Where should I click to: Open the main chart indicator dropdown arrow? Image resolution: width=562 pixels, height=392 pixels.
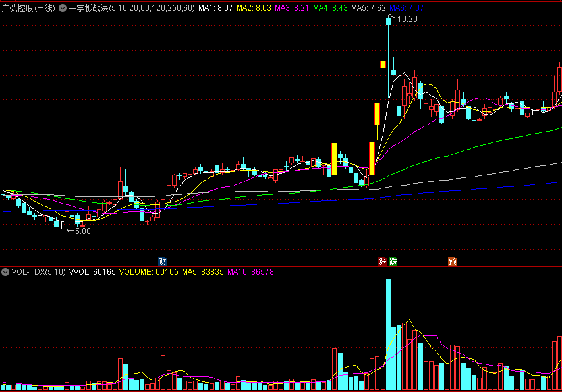click(63, 8)
